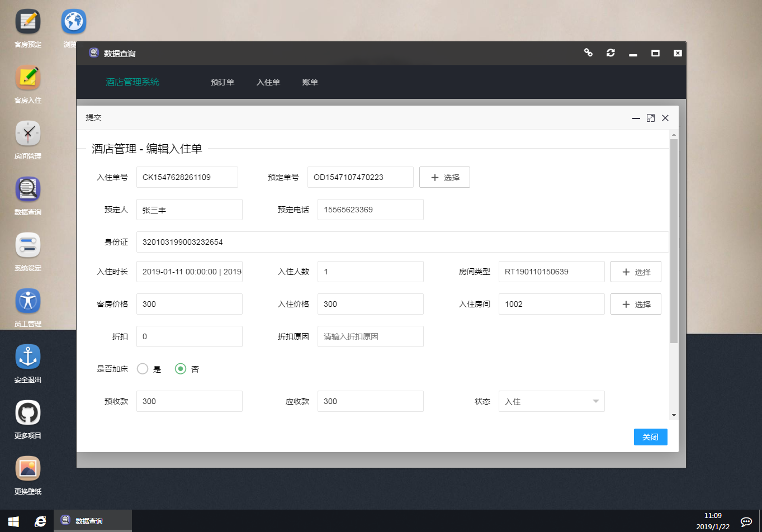Open the 客房预定 desktop icon

[27, 22]
